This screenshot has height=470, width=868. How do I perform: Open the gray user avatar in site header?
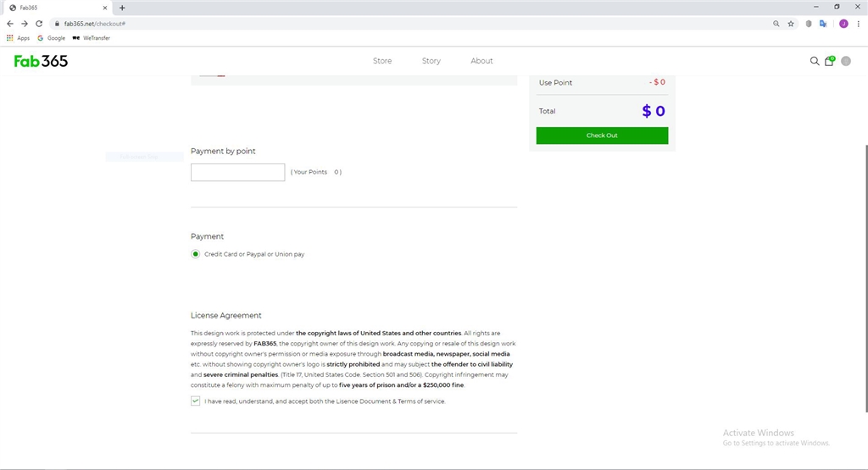pyautogui.click(x=845, y=61)
